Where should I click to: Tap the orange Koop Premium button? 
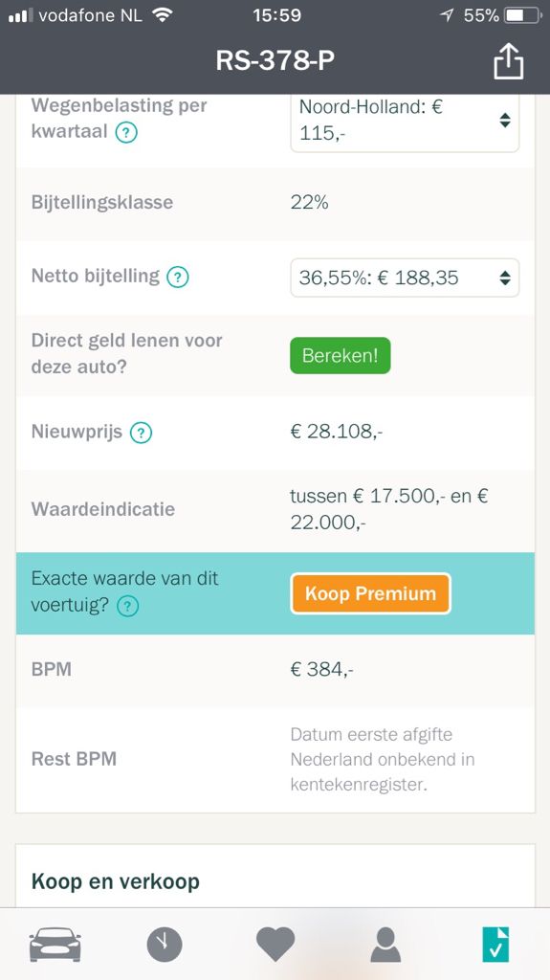(x=370, y=593)
